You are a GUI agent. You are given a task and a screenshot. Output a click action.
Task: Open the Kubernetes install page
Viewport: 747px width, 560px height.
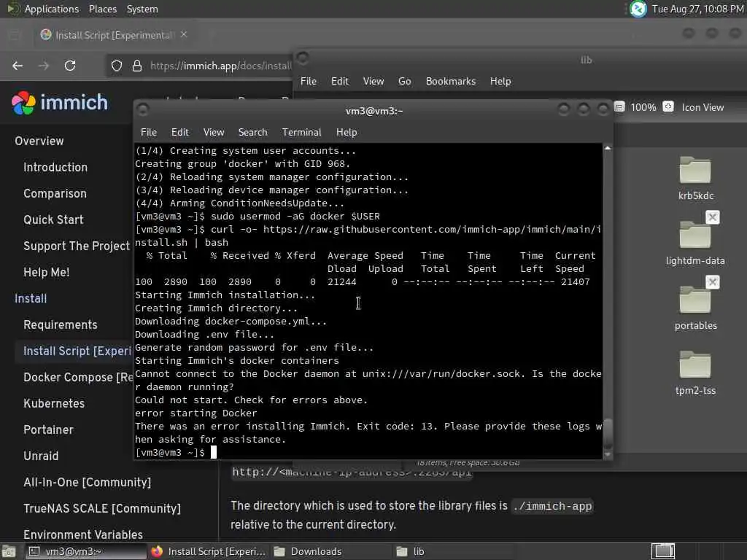[54, 403]
